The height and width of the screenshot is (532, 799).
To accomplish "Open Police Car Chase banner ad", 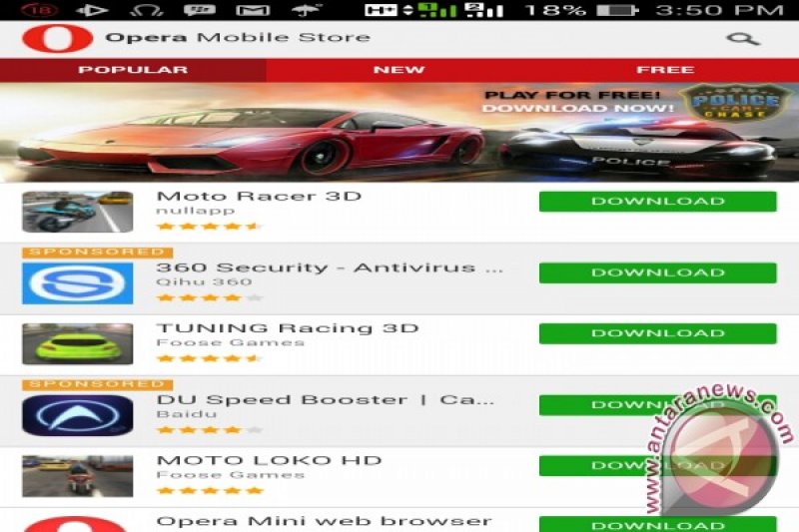I will [x=399, y=133].
